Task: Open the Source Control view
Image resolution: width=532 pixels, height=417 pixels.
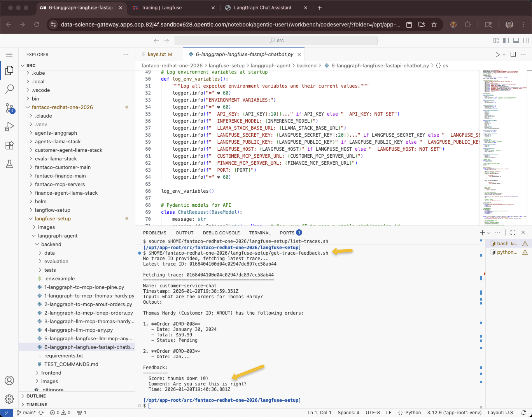Action: pos(9,108)
